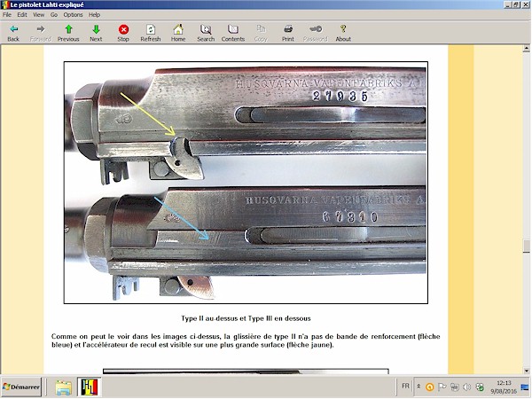Open the clock showing 12:13
This screenshot has height=399, width=532.
504,387
